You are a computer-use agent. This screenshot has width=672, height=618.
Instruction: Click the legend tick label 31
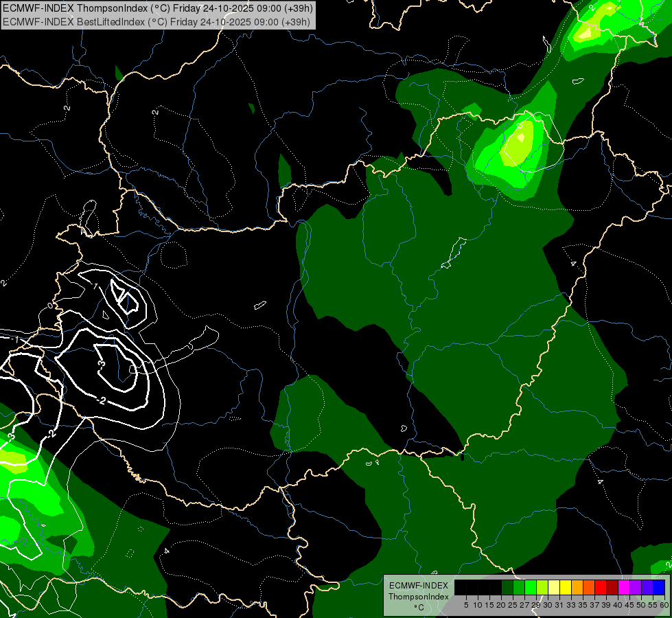[559, 605]
